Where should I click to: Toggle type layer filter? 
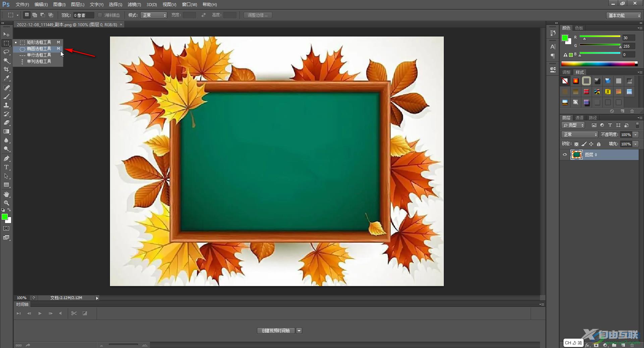click(610, 125)
